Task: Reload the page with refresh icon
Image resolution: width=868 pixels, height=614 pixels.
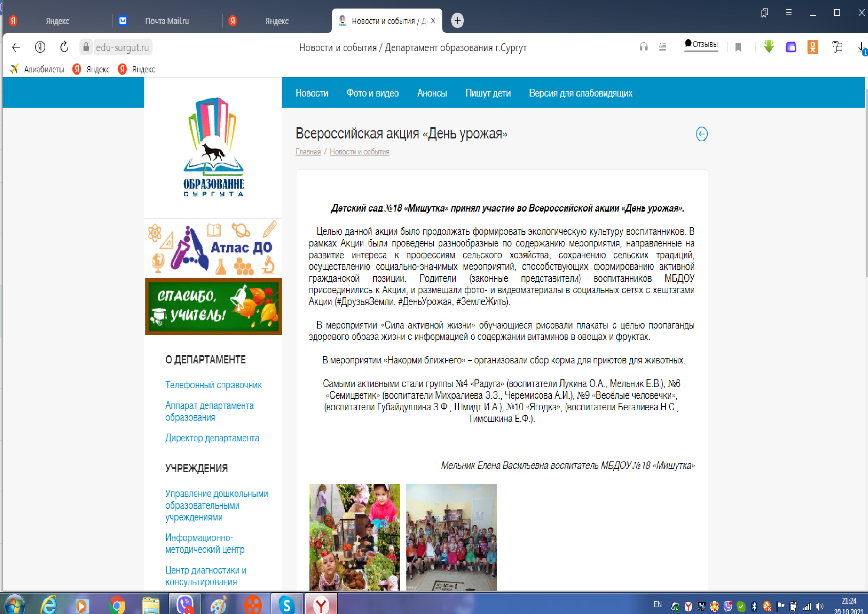Action: 64,47
